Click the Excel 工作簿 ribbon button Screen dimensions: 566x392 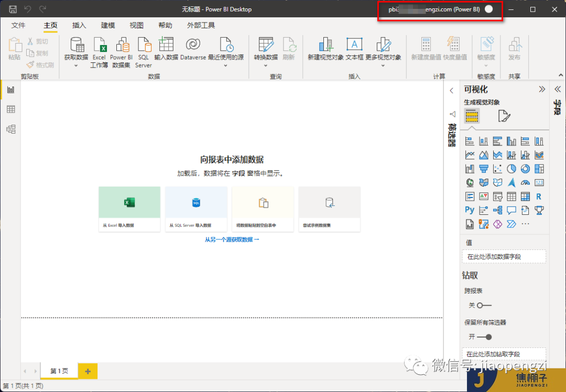99,53
